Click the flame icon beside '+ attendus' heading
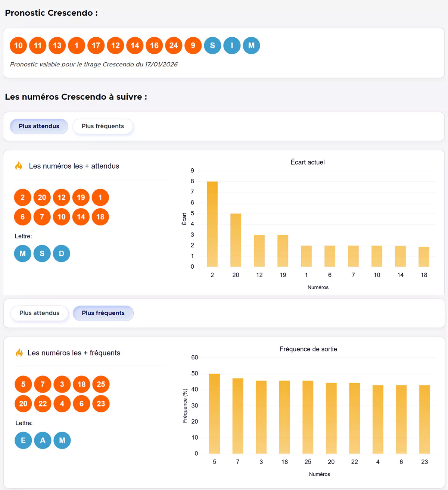 [19, 166]
